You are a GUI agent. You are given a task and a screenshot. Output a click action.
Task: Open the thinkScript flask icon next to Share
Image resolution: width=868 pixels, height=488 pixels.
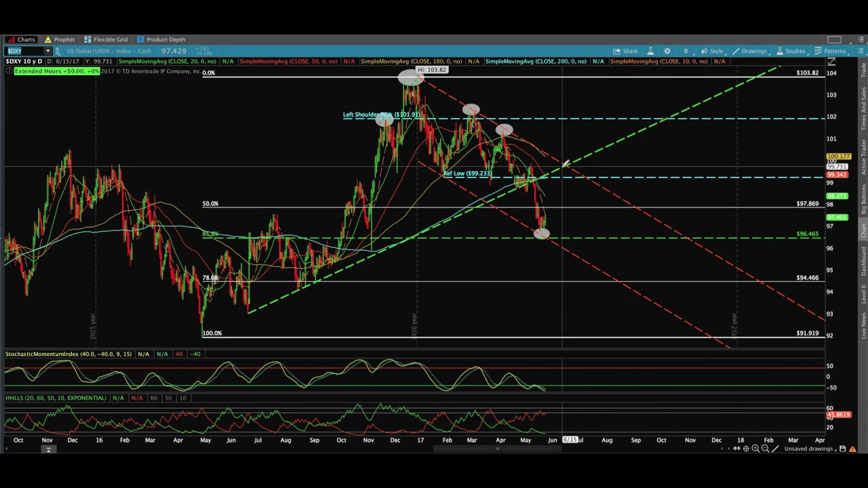click(650, 52)
